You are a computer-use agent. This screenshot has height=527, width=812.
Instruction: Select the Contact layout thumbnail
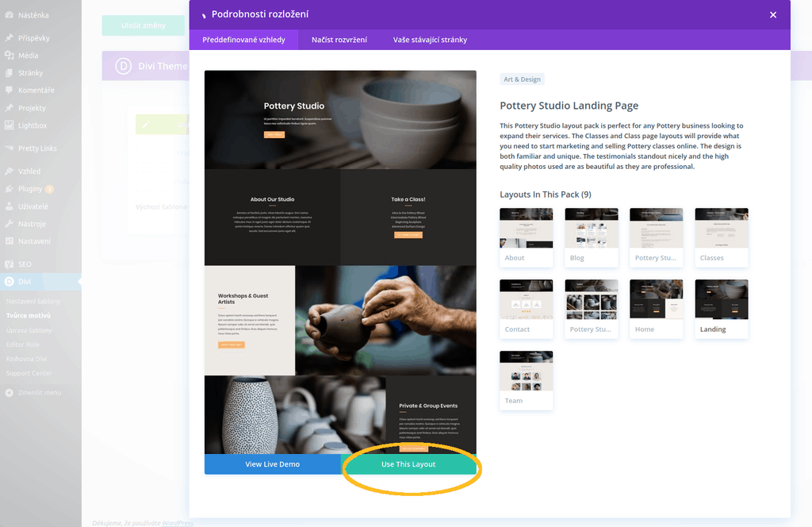coord(527,309)
